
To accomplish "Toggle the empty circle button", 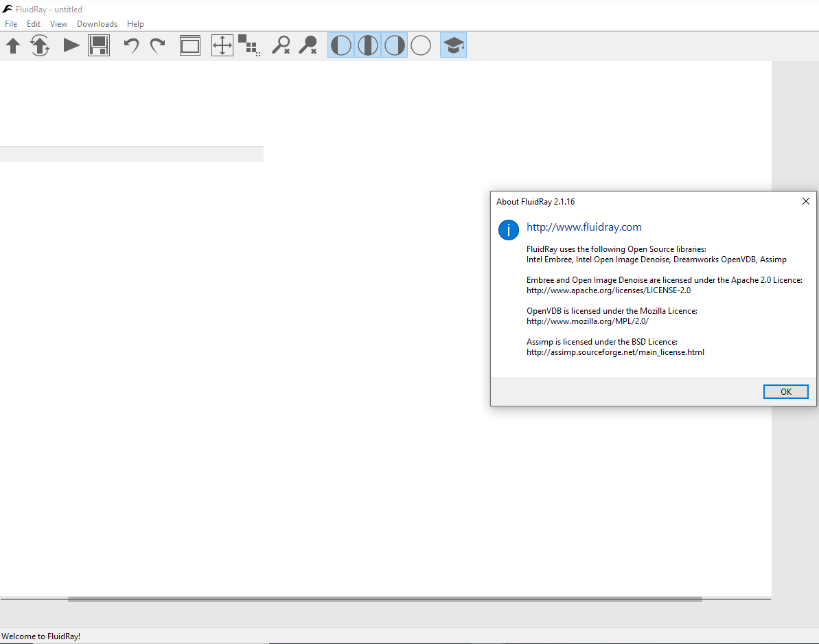I will click(x=421, y=46).
